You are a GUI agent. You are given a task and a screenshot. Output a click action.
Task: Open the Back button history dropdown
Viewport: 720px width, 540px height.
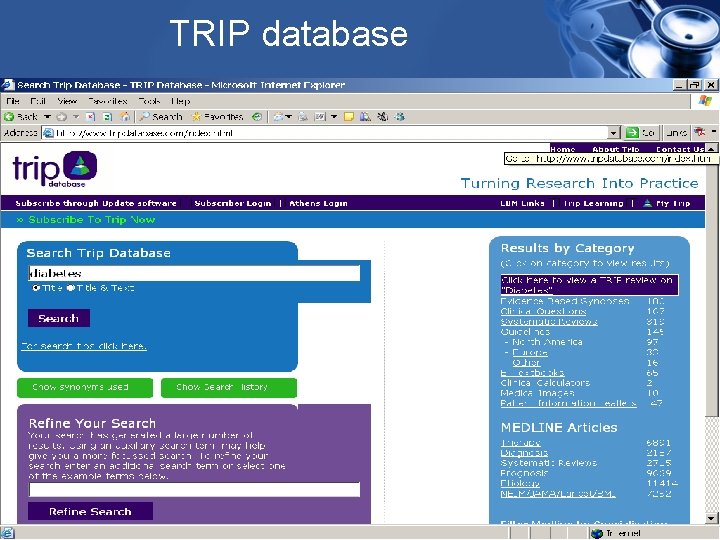click(47, 117)
